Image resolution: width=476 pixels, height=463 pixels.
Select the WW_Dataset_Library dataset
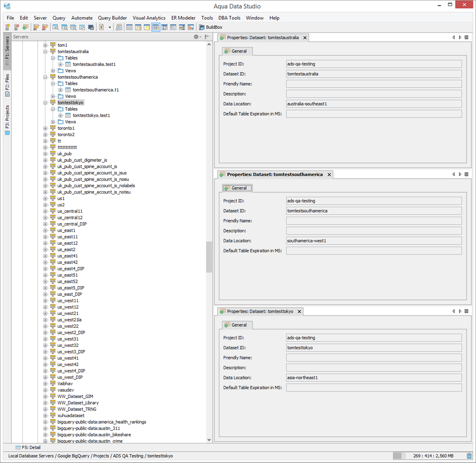point(78,403)
